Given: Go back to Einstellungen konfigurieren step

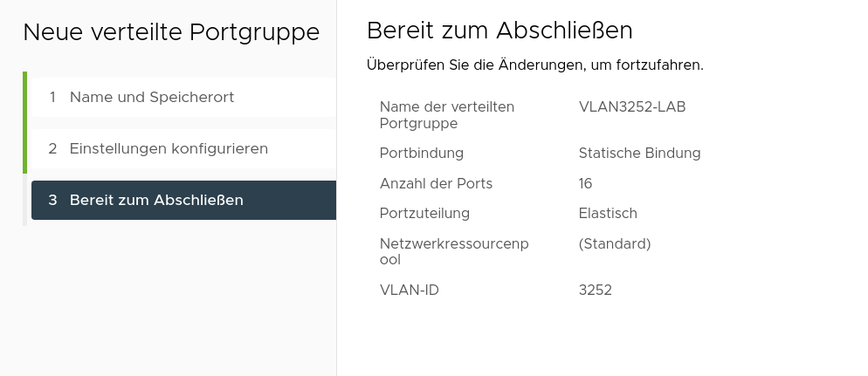Looking at the screenshot, I should 183,148.
